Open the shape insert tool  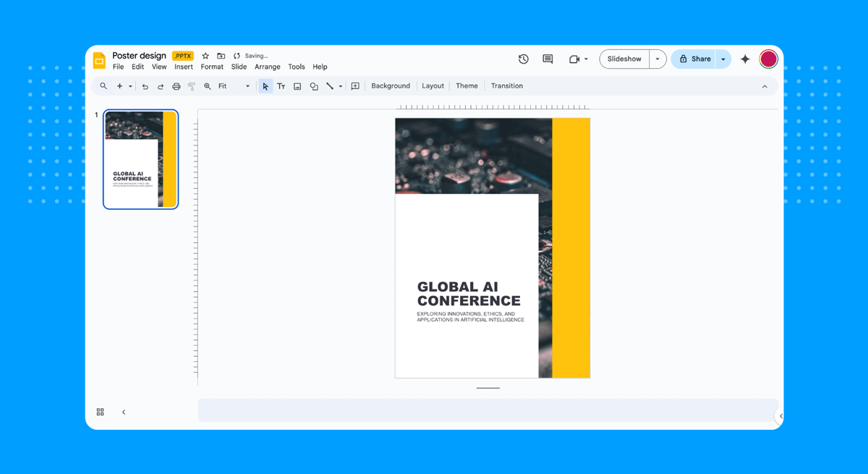pos(314,86)
